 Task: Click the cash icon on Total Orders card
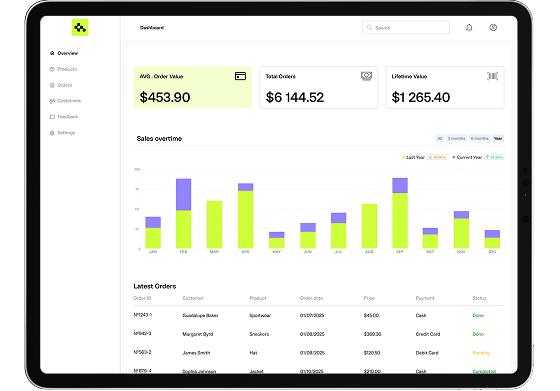click(366, 76)
